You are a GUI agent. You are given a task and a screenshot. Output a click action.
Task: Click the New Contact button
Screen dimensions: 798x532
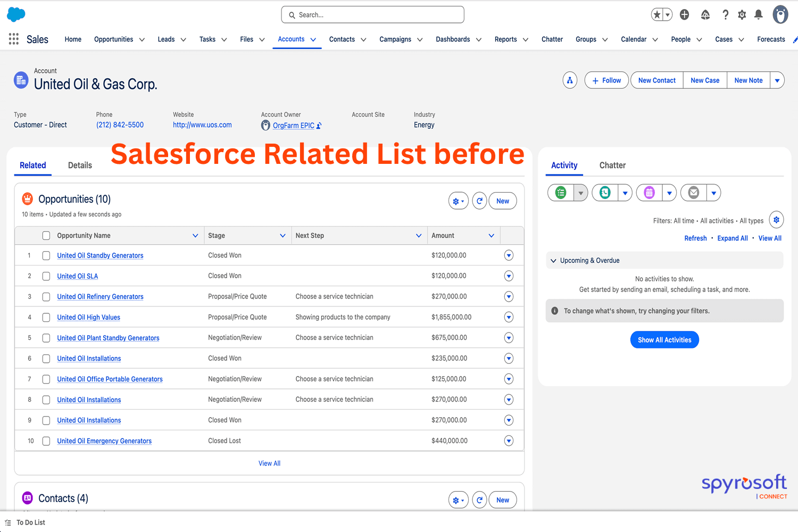pyautogui.click(x=657, y=80)
